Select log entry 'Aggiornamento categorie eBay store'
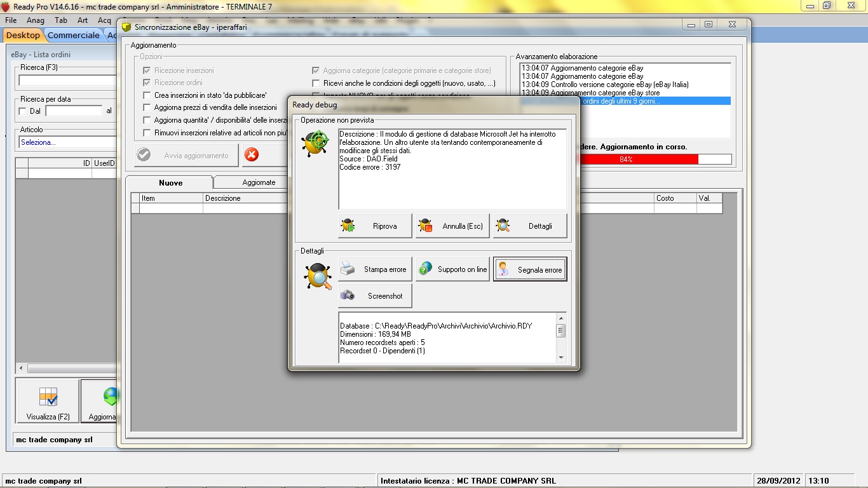The height and width of the screenshot is (488, 868). pyautogui.click(x=625, y=93)
